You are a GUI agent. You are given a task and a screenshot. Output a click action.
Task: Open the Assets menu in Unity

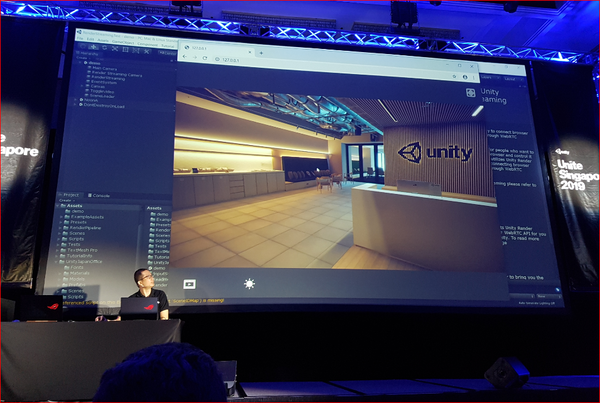[103, 40]
